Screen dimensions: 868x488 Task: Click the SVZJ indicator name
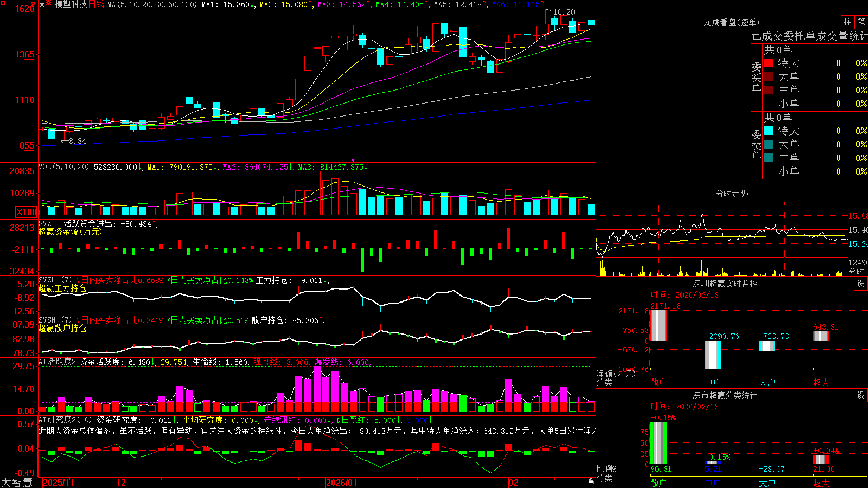click(47, 223)
